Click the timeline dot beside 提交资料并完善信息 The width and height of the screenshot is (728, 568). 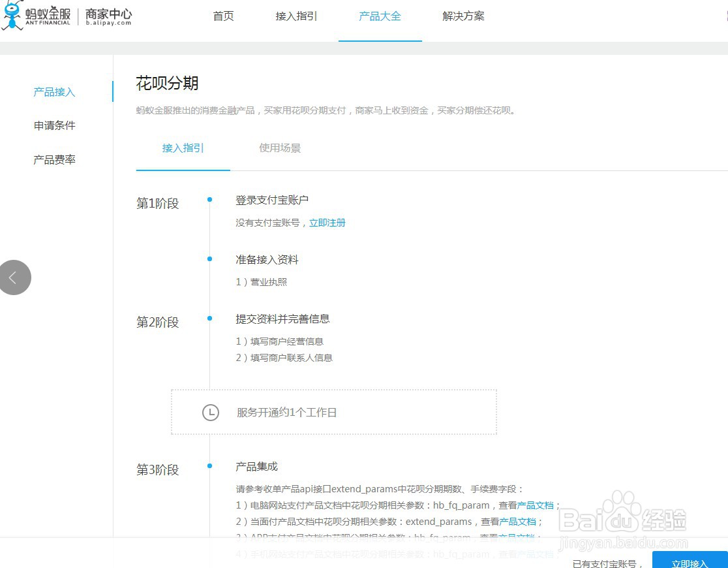[x=210, y=319]
